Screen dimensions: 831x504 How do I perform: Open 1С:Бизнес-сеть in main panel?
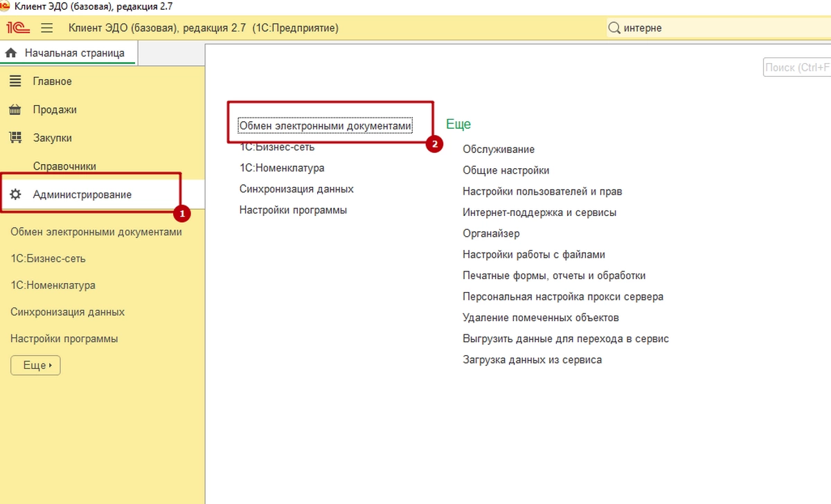[x=277, y=147]
